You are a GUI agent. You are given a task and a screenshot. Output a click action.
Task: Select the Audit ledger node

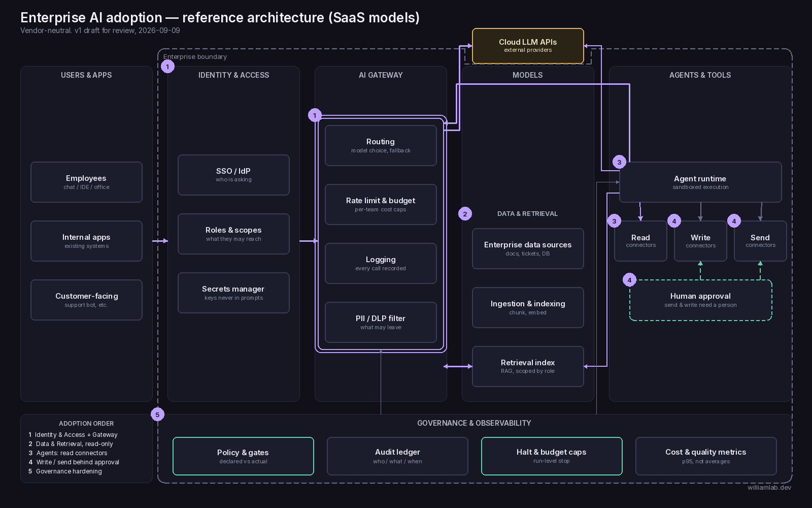pyautogui.click(x=397, y=456)
